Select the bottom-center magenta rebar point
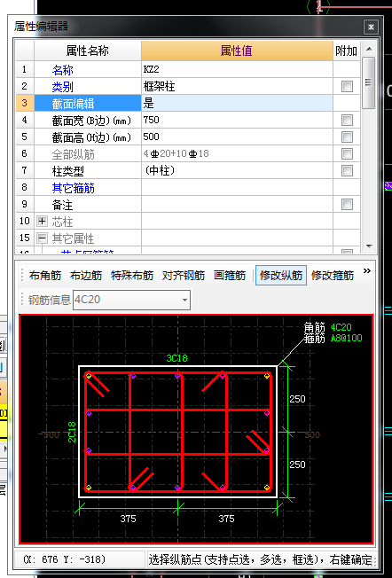This screenshot has width=392, height=578. coord(177,488)
